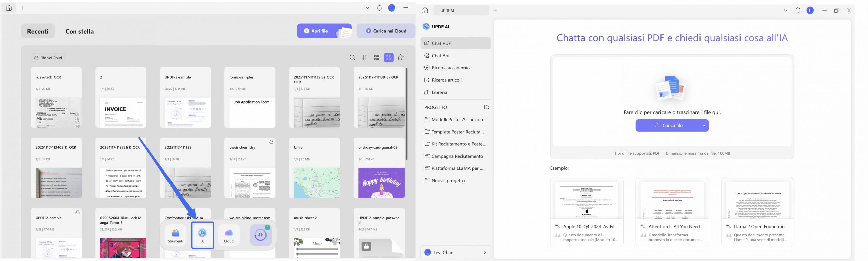This screenshot has height=261, width=868.
Task: Switch recent files to grid view
Action: point(389,58)
